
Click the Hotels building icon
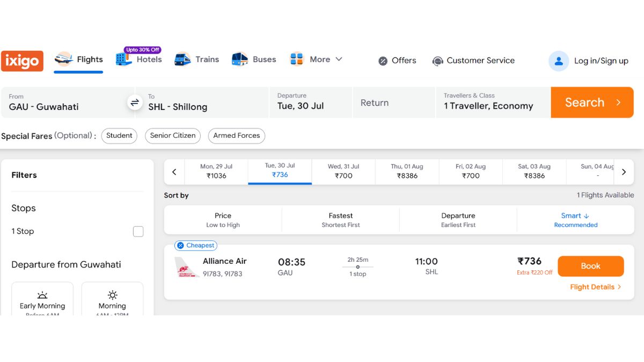[x=123, y=59]
